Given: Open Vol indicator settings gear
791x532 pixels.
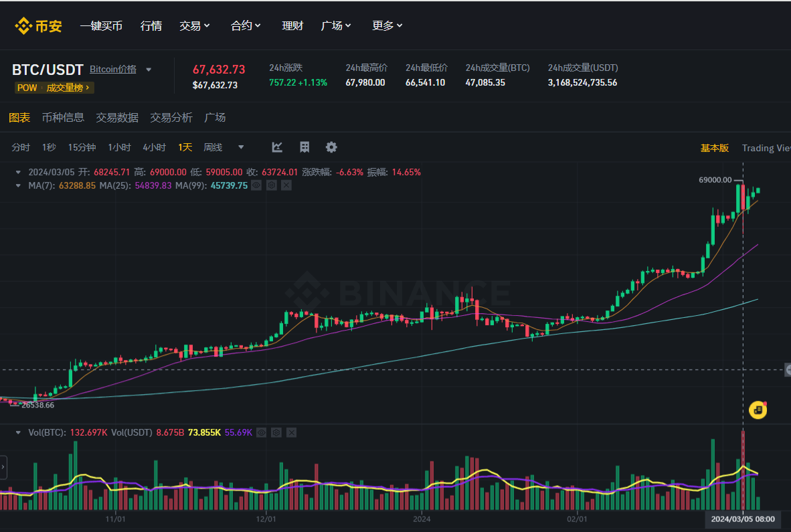Looking at the screenshot, I should (276, 433).
